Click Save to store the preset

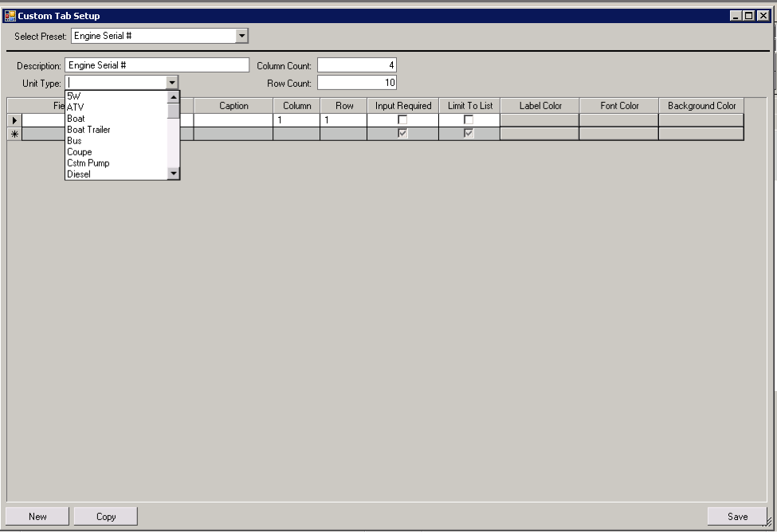click(739, 516)
